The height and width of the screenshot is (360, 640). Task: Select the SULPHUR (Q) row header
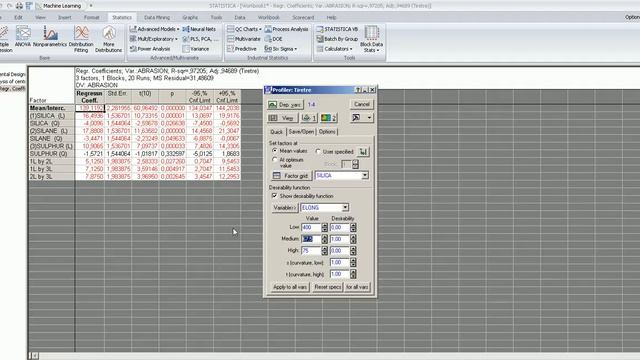[51, 154]
